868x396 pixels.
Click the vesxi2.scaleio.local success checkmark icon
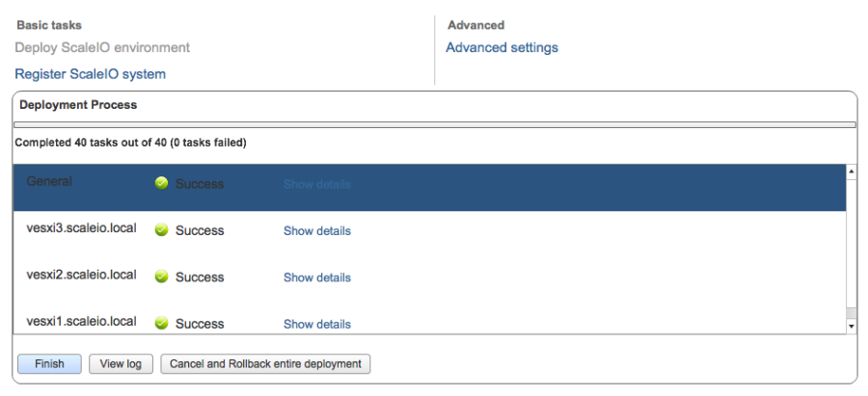pos(162,277)
